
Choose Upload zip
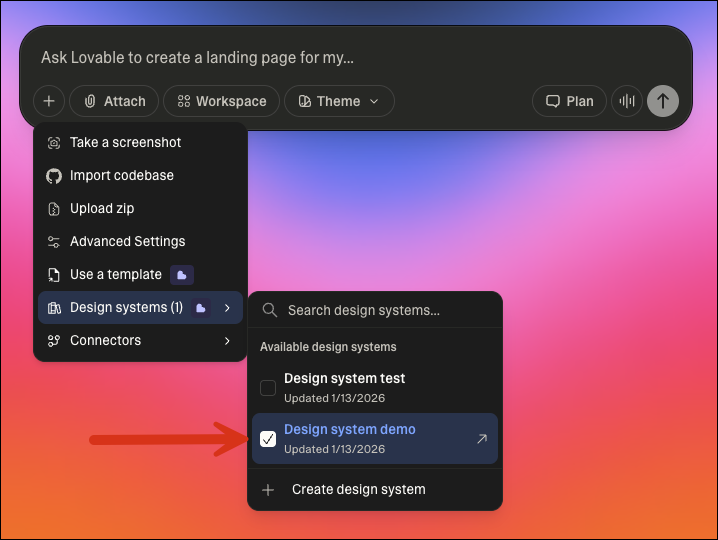[140, 208]
